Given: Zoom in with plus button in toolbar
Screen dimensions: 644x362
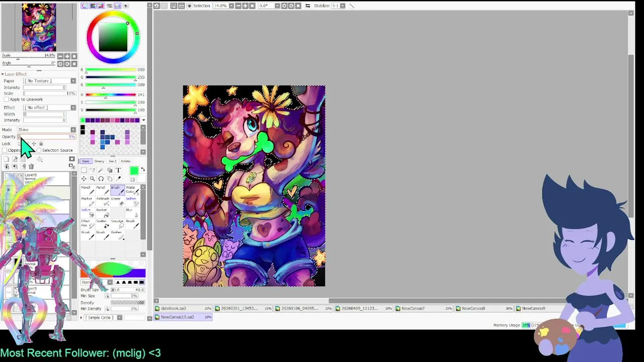Looking at the screenshot, I should click(245, 6).
